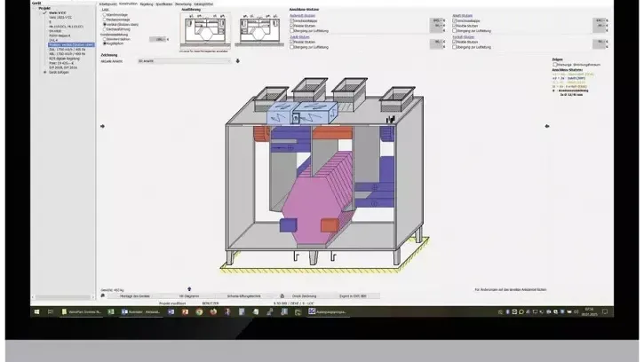Select the Wandmontage radio option
The height and width of the screenshot is (362, 644).
pyautogui.click(x=104, y=15)
